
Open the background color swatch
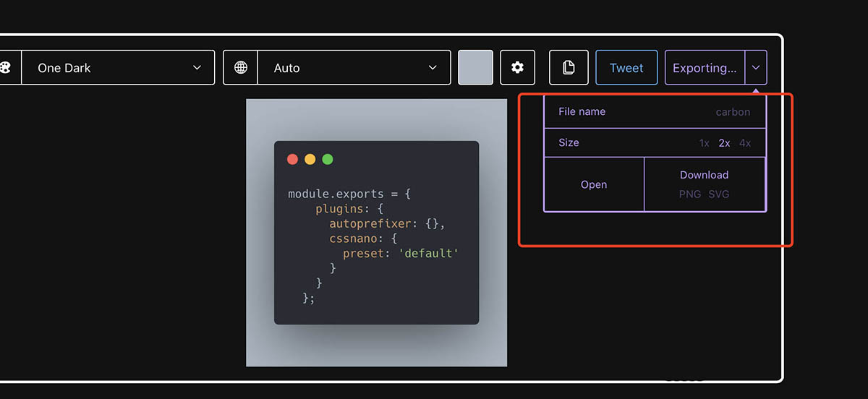click(x=476, y=67)
